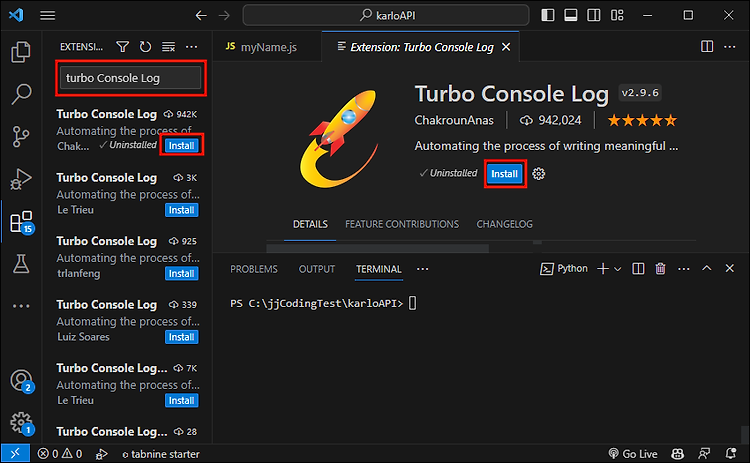Split the editor to the right
750x463 pixels.
tap(707, 46)
